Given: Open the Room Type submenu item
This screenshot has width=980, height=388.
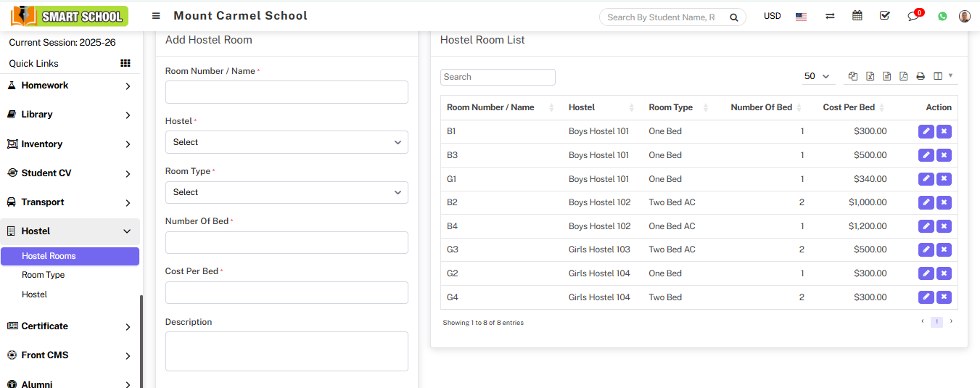Looking at the screenshot, I should pos(44,275).
